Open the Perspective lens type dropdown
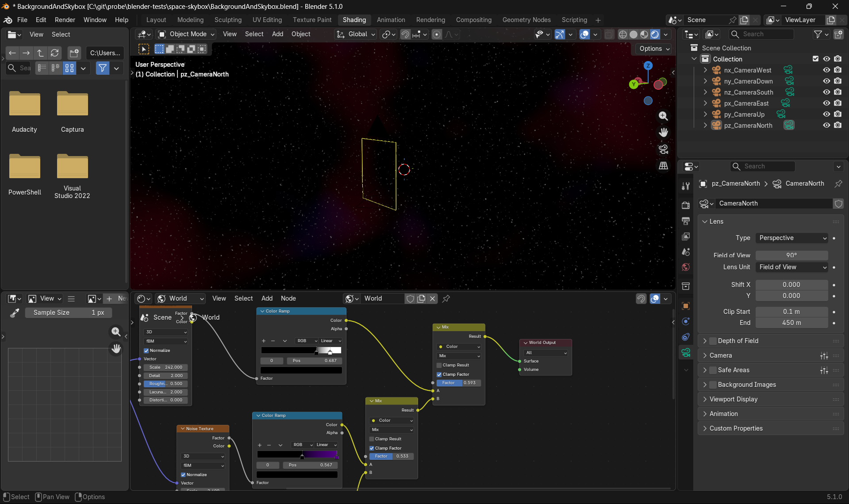This screenshot has width=849, height=504. [x=791, y=238]
